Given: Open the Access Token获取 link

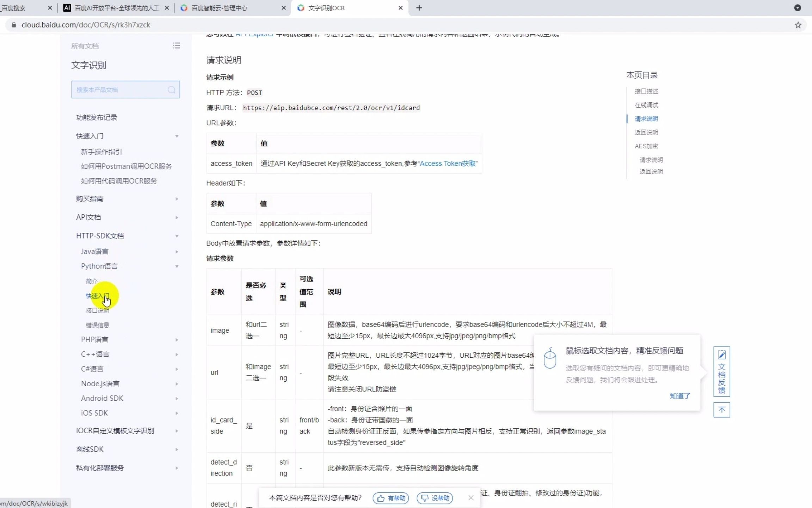Looking at the screenshot, I should (448, 163).
